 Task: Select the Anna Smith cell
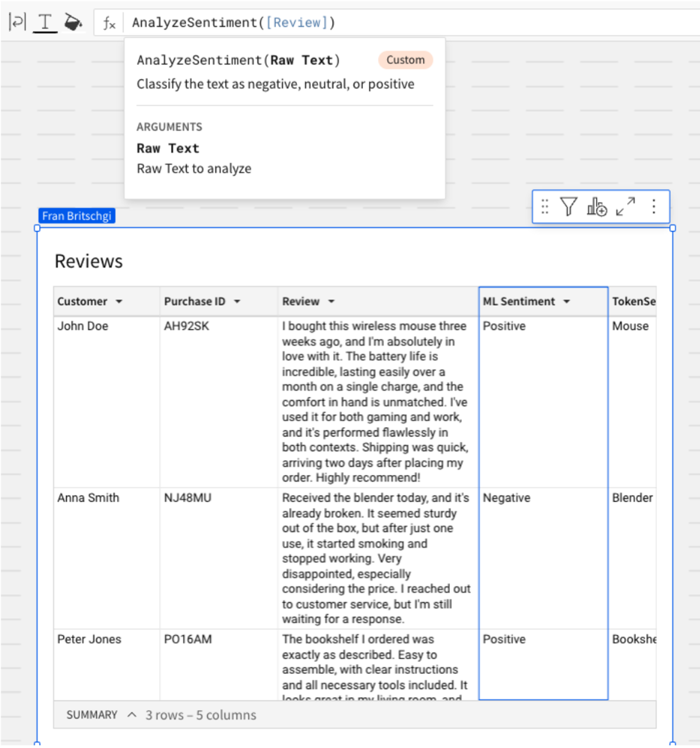[107, 558]
